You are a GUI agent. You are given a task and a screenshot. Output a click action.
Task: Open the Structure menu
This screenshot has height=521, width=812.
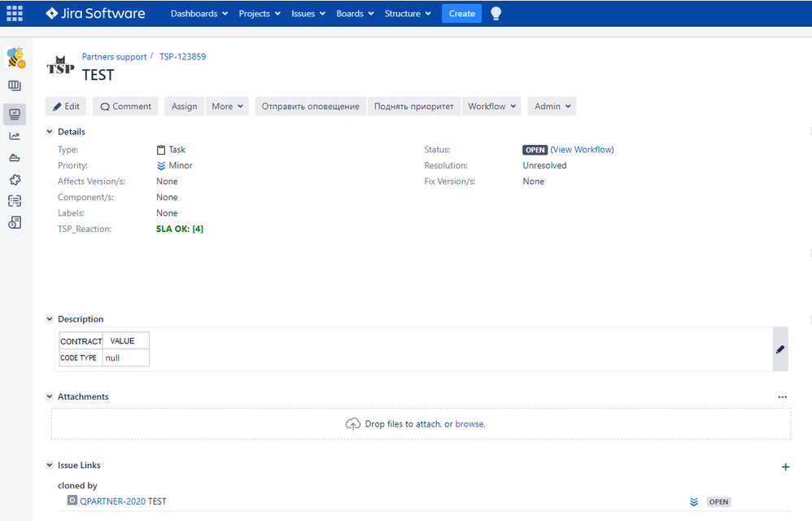pyautogui.click(x=408, y=14)
